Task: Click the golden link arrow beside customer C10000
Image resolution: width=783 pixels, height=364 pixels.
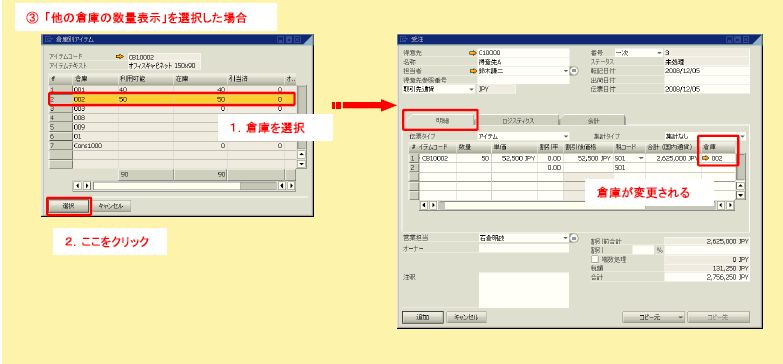Action: click(x=472, y=52)
